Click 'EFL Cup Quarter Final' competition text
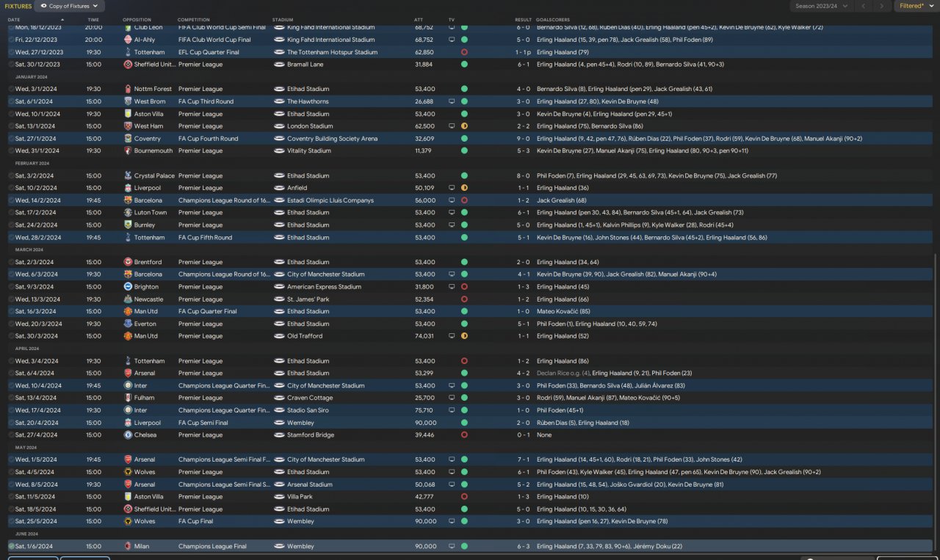 [209, 52]
